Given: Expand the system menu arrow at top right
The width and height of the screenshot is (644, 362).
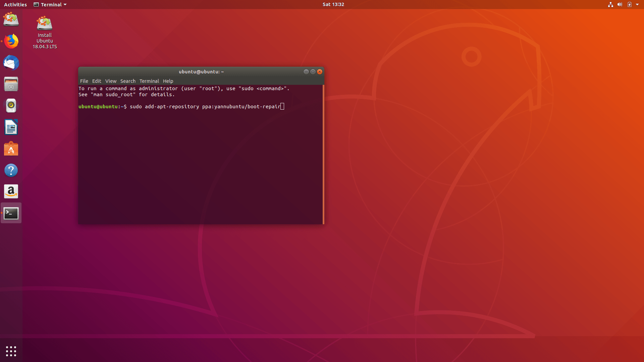Looking at the screenshot, I should (x=637, y=5).
